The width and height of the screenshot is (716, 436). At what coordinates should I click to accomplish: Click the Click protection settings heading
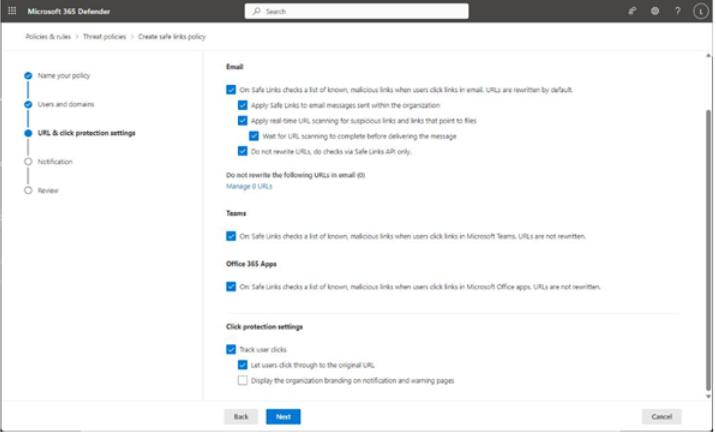(264, 326)
